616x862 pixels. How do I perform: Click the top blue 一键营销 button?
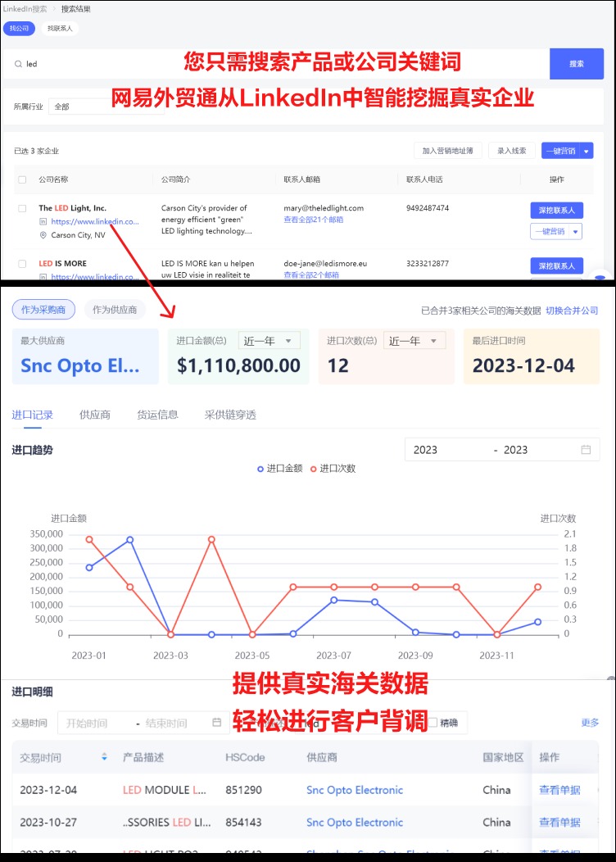(560, 152)
